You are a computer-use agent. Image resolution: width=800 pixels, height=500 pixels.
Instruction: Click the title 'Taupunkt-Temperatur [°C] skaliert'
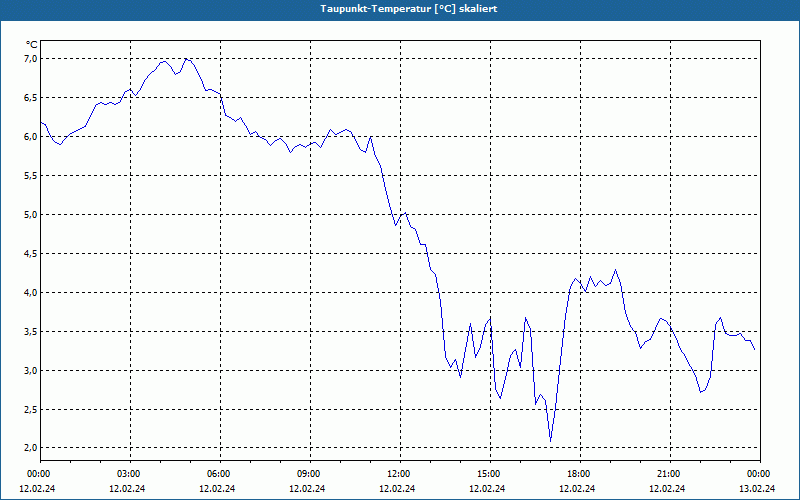click(x=409, y=9)
